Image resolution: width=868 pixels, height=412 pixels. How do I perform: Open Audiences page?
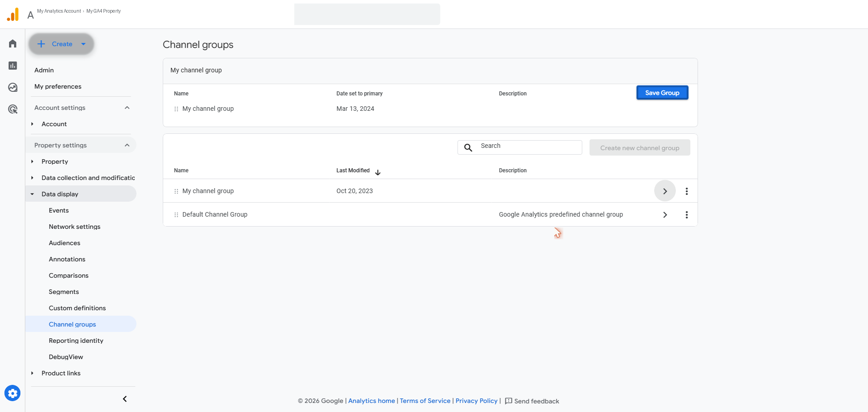(65, 243)
